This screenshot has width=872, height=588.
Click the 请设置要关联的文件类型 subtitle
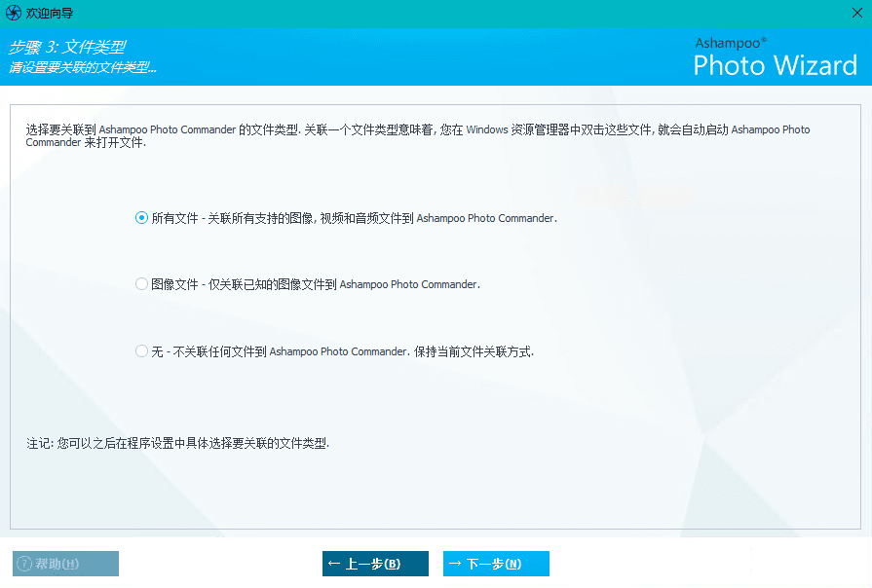coord(82,67)
